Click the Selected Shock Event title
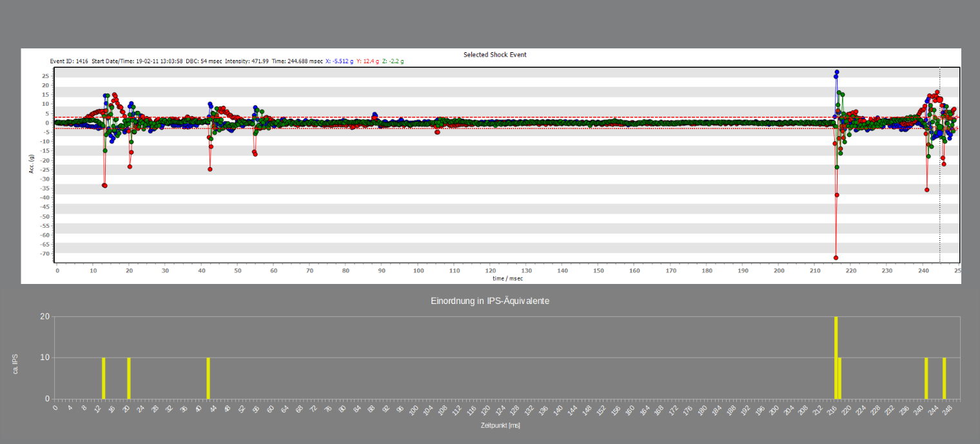This screenshot has width=980, height=444. (x=495, y=55)
